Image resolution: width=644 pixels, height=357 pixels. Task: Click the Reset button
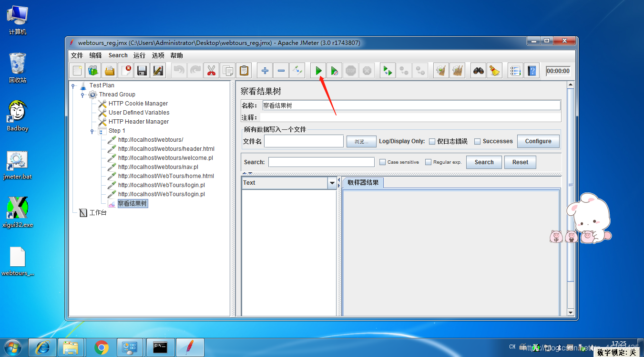520,162
